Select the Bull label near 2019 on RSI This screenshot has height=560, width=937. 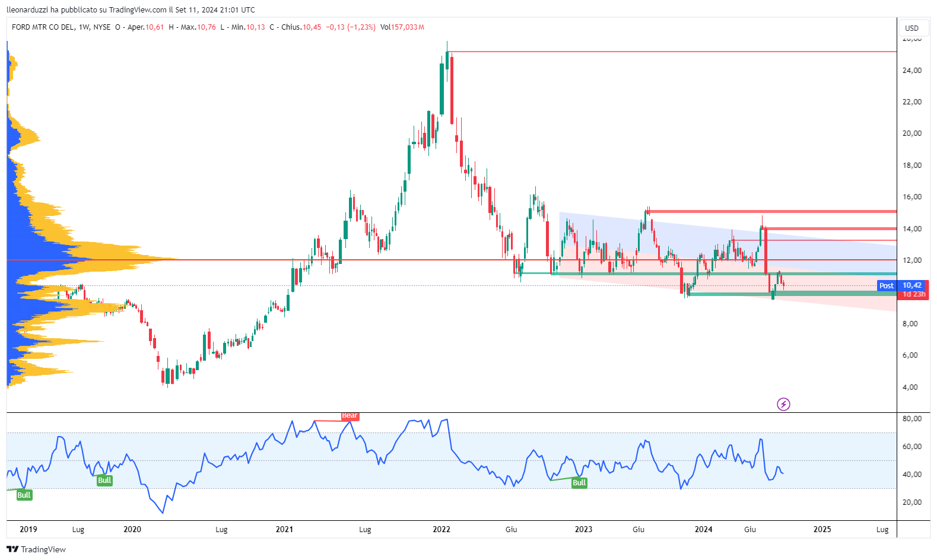coord(24,495)
